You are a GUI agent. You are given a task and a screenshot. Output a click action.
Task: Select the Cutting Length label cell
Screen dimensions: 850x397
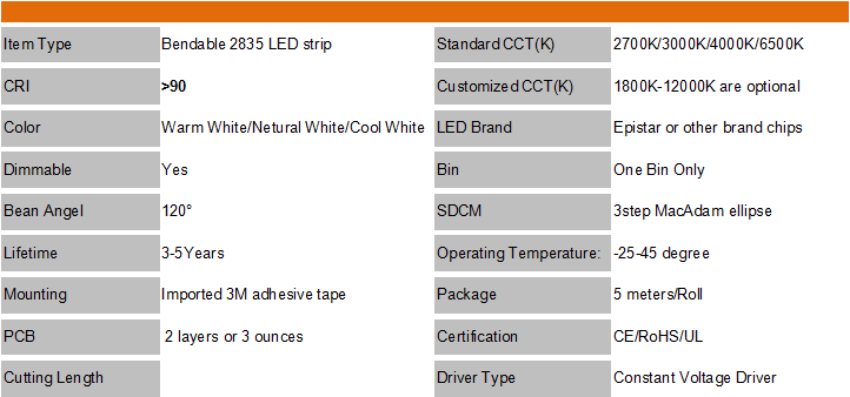click(80, 379)
